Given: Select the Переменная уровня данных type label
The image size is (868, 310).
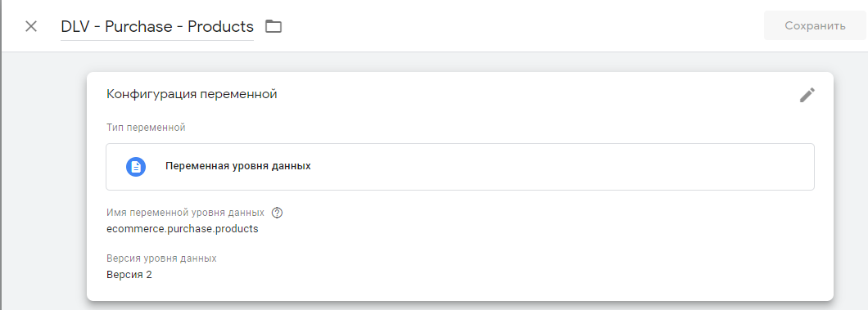Looking at the screenshot, I should (x=238, y=166).
